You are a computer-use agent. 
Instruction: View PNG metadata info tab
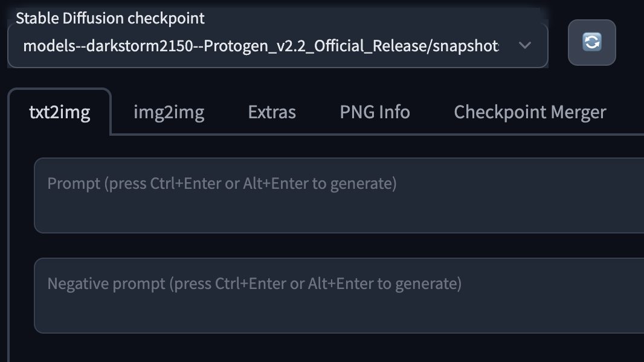(x=375, y=112)
